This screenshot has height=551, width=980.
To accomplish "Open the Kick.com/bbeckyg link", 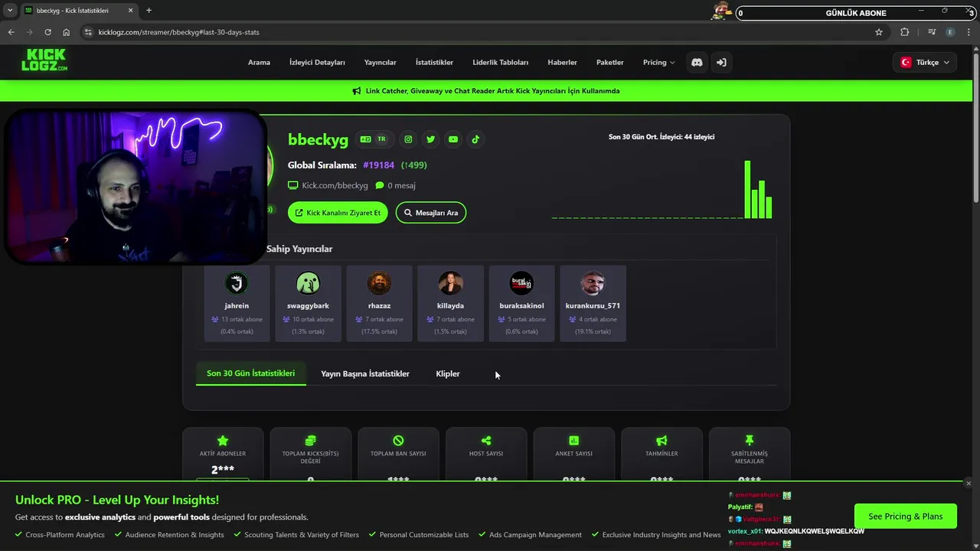I will [x=335, y=185].
